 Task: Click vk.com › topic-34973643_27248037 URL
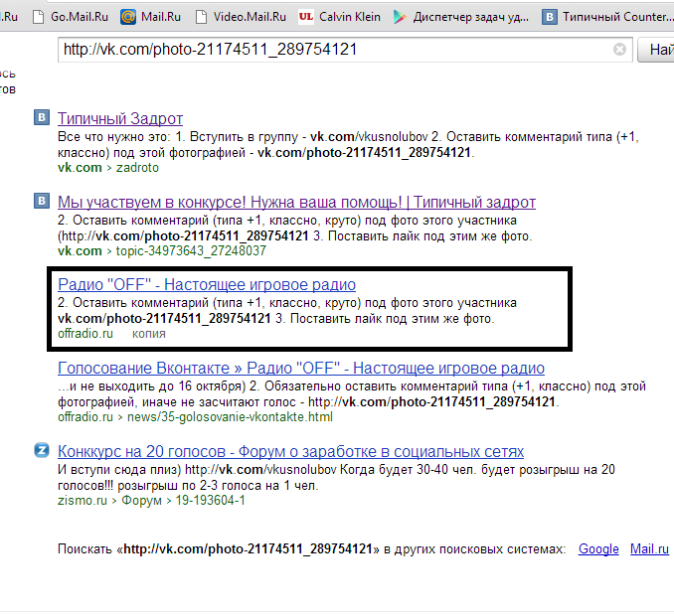(x=162, y=250)
